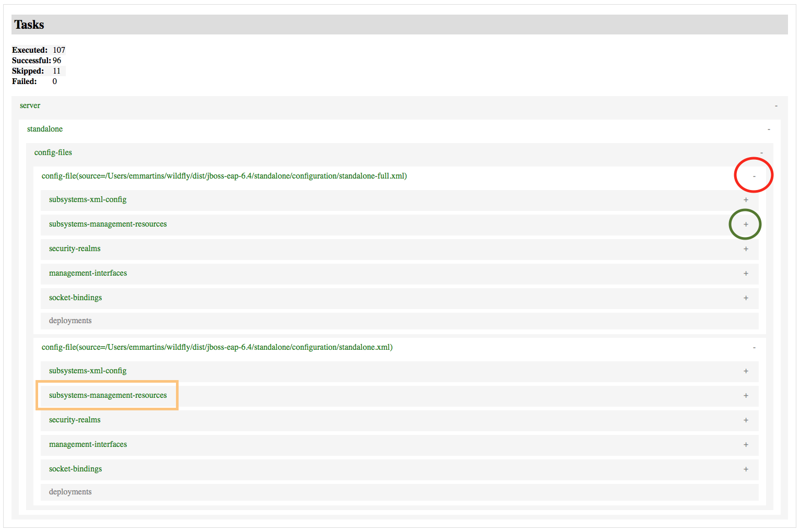Expand socket-bindings plus under standalone.xml
The image size is (800, 532).
746,469
